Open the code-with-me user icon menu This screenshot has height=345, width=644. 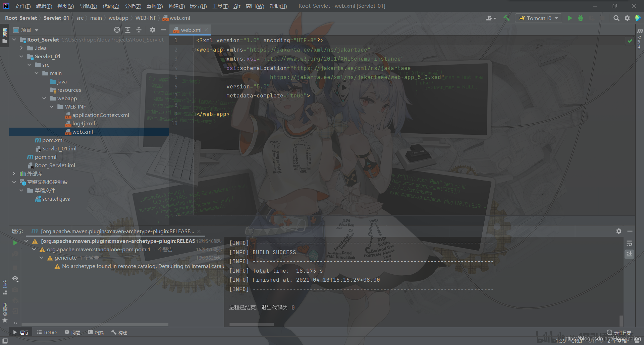pyautogui.click(x=491, y=18)
